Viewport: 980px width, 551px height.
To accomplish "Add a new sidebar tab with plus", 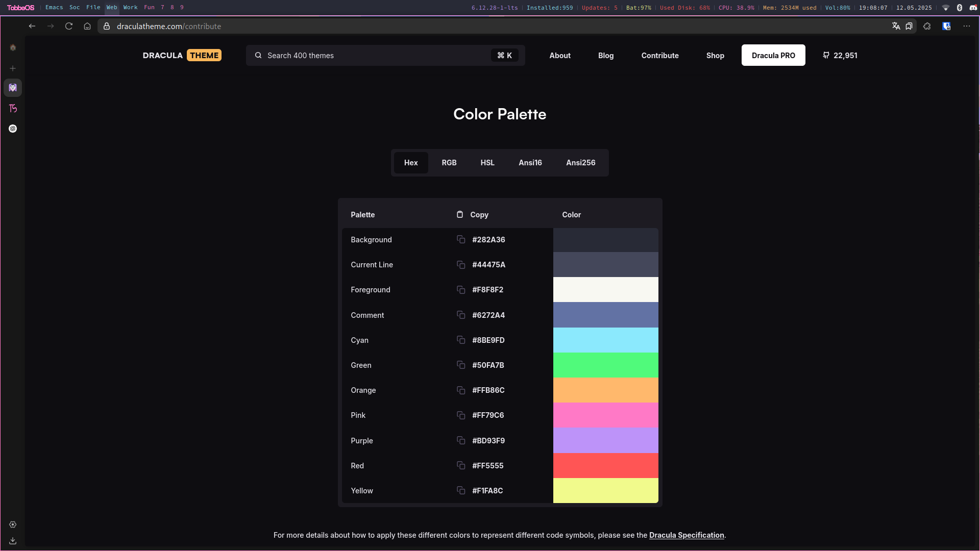I will (13, 68).
